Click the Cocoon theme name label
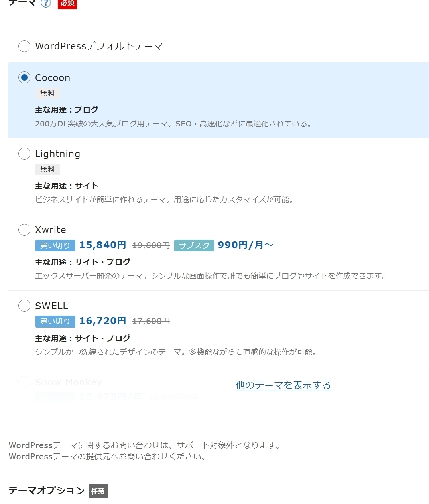This screenshot has height=504, width=429. point(53,78)
